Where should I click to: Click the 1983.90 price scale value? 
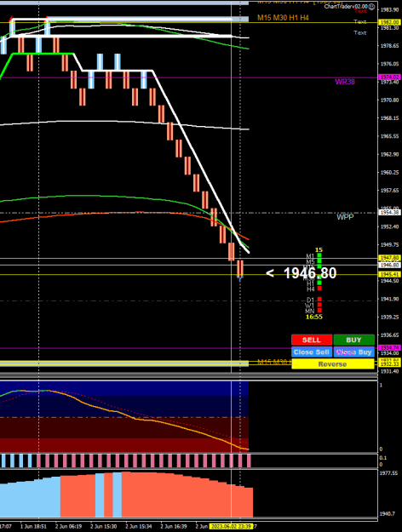point(390,9)
